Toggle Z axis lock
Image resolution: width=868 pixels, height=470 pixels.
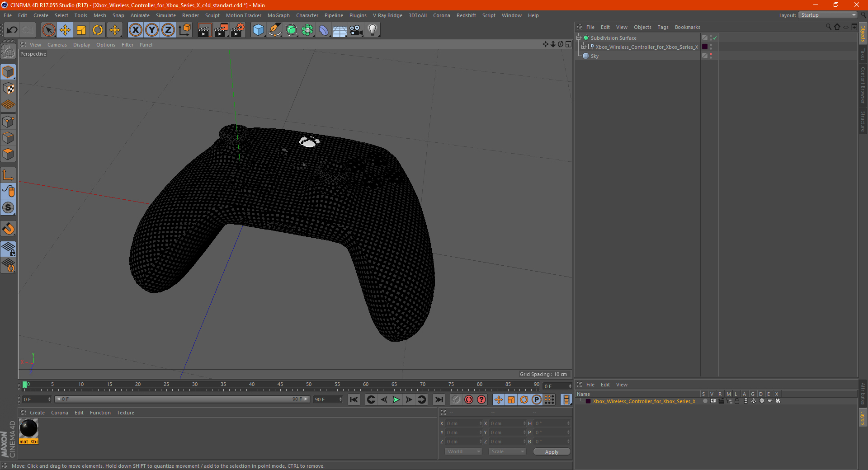tap(168, 30)
